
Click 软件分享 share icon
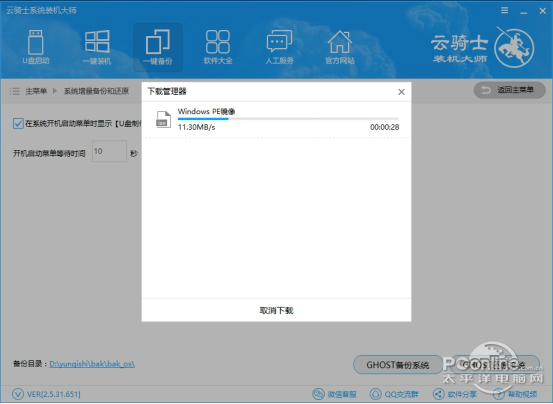[x=438, y=394]
